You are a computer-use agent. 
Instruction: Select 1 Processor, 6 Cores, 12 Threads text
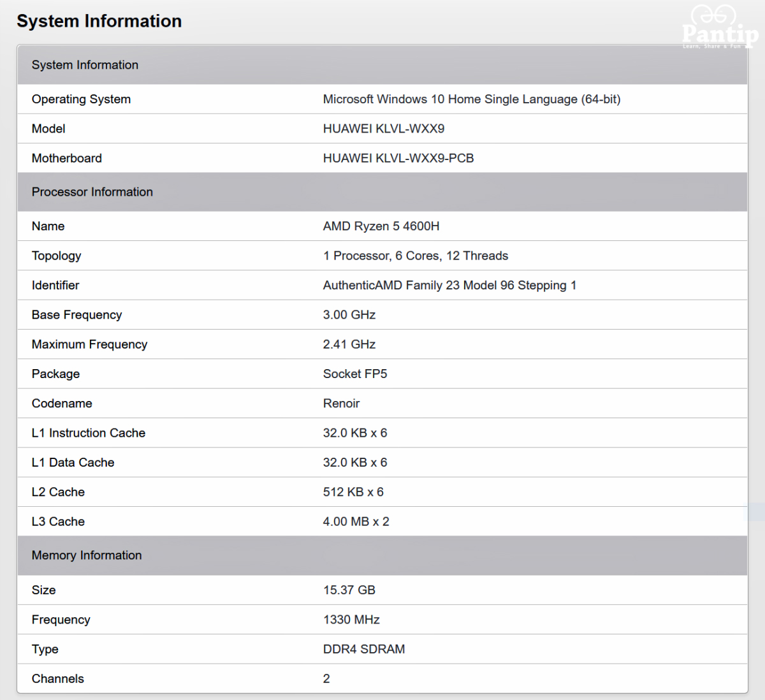(x=416, y=256)
